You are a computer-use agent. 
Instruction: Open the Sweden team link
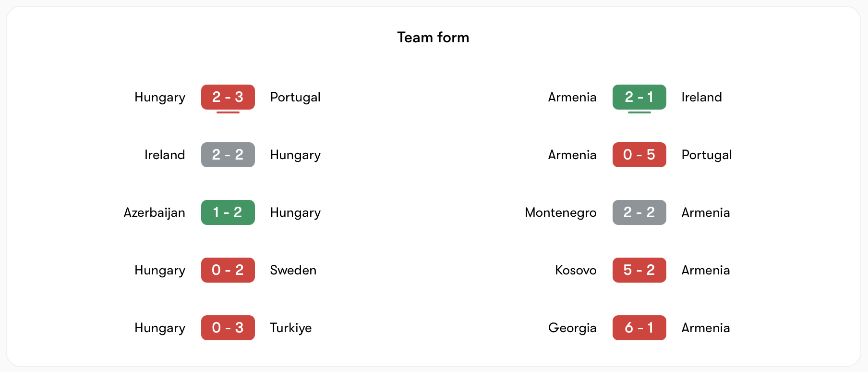pyautogui.click(x=293, y=270)
